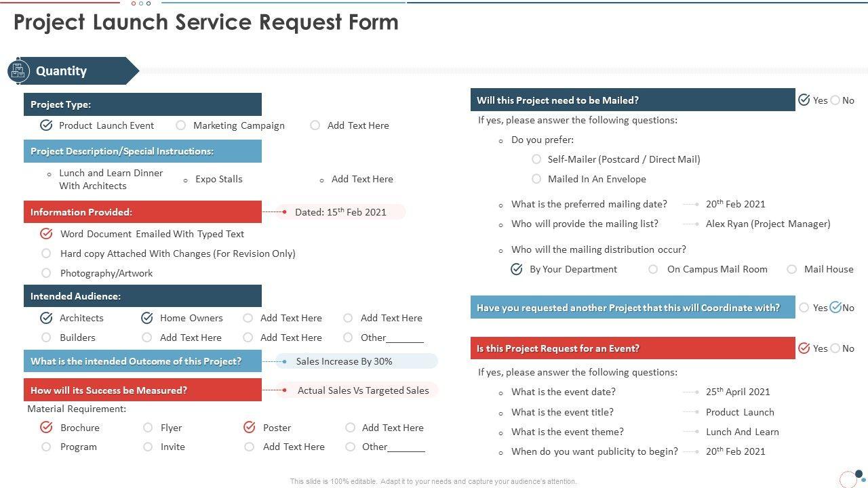Select Hard copy Attached With Changes option
The height and width of the screenshot is (488, 868).
(46, 253)
